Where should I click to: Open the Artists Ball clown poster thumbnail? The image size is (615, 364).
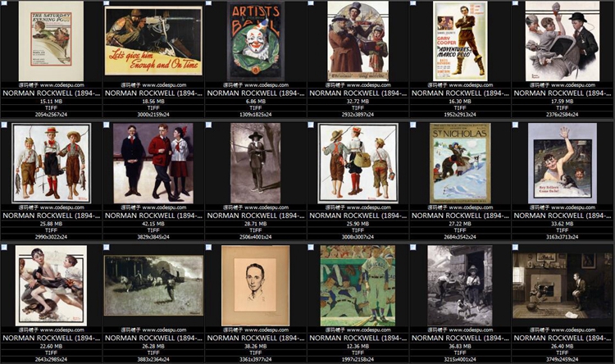[256, 41]
